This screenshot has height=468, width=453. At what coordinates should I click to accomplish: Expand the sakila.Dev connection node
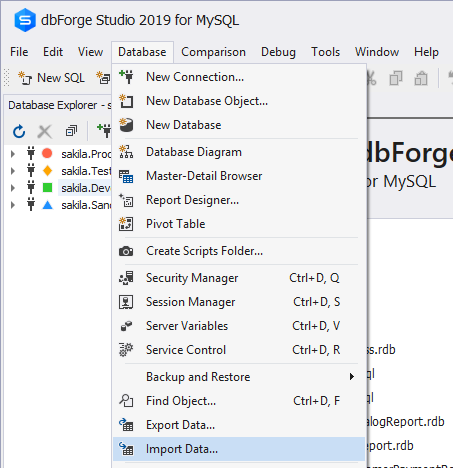(x=13, y=188)
